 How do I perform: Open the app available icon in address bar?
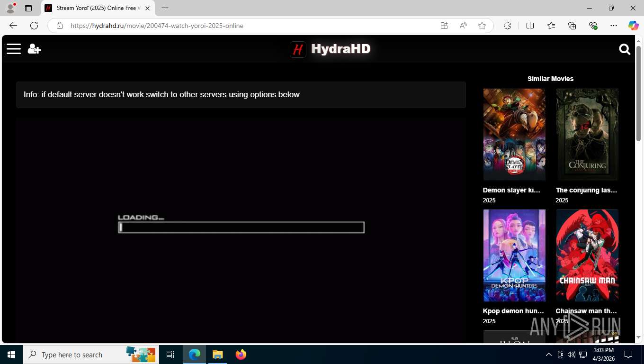click(444, 26)
